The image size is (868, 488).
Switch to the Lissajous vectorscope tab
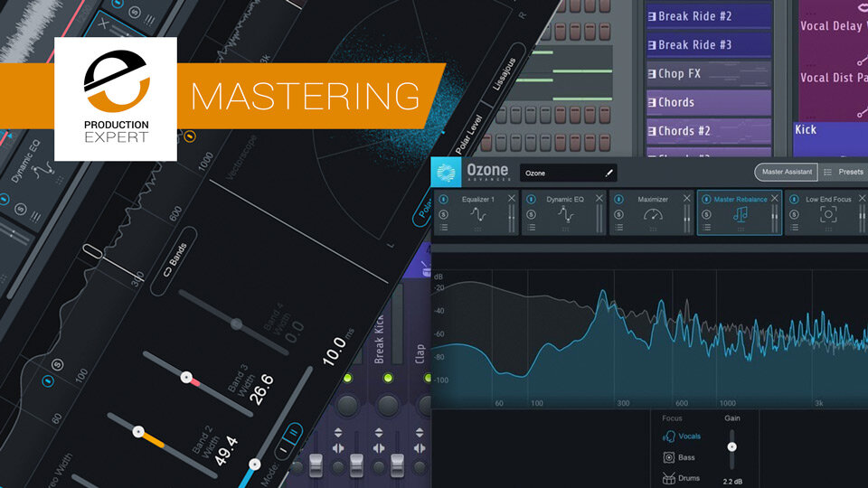click(505, 73)
